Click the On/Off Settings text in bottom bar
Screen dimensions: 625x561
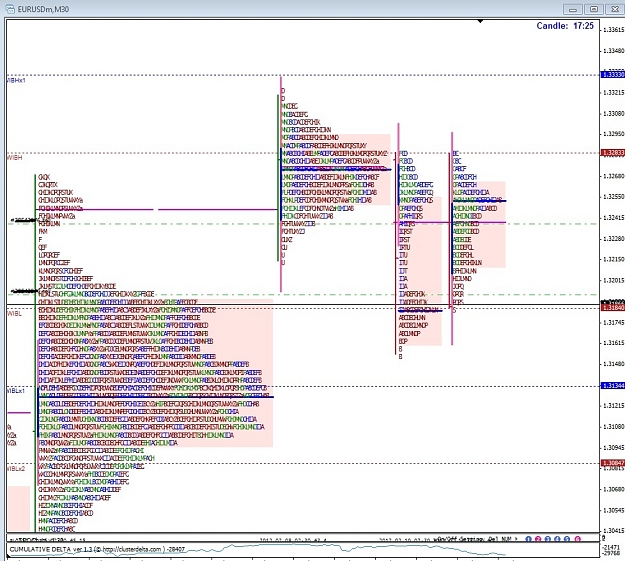pos(459,539)
